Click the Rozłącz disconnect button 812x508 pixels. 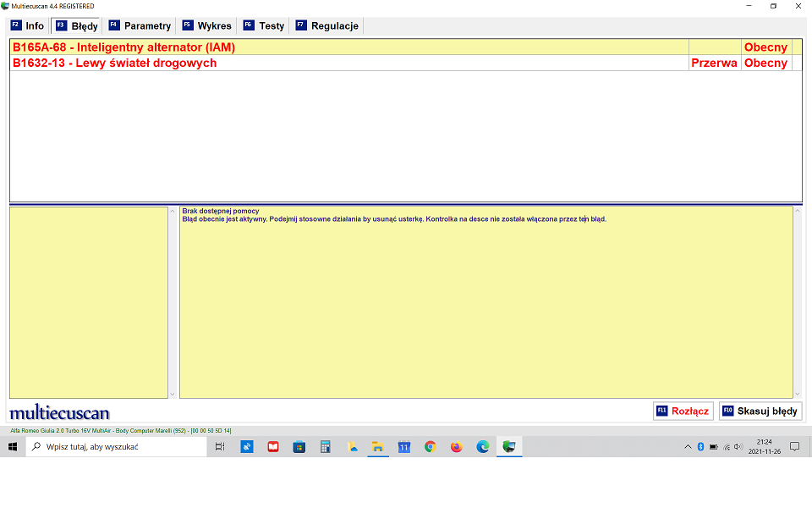pos(683,411)
